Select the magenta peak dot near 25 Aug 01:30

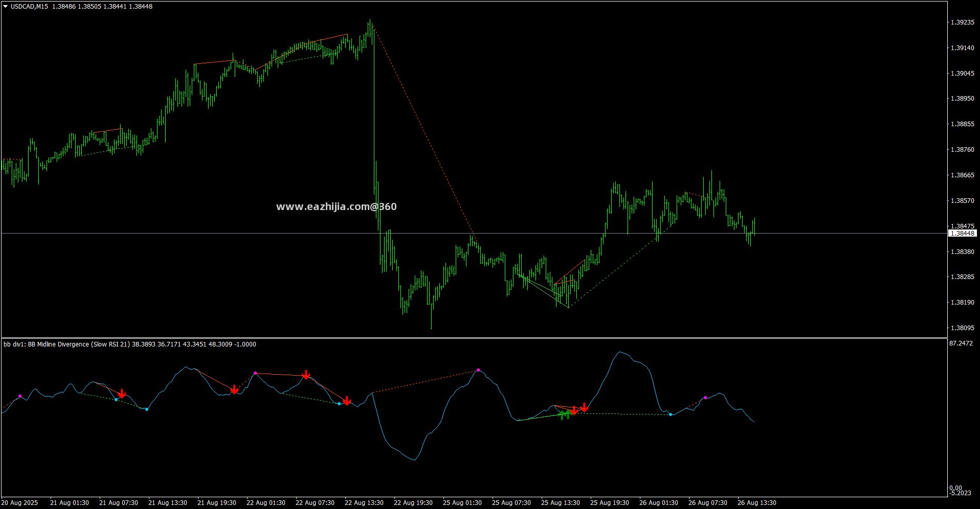(478, 370)
